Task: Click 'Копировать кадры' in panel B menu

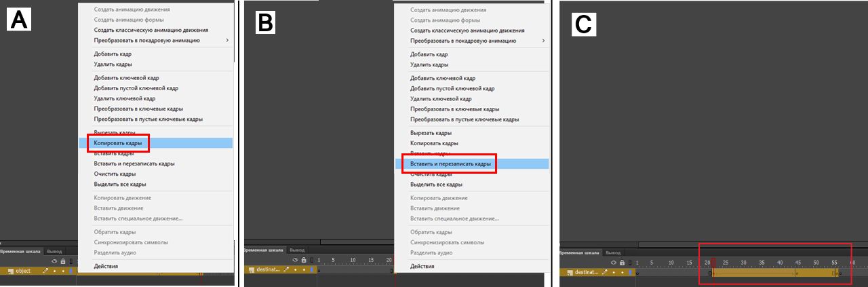Action: [x=434, y=143]
